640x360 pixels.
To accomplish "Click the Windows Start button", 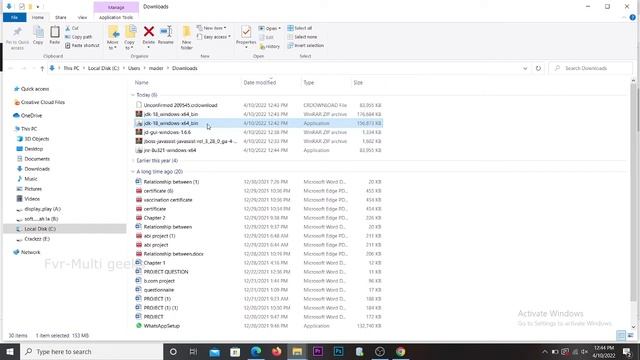I will tap(10, 351).
